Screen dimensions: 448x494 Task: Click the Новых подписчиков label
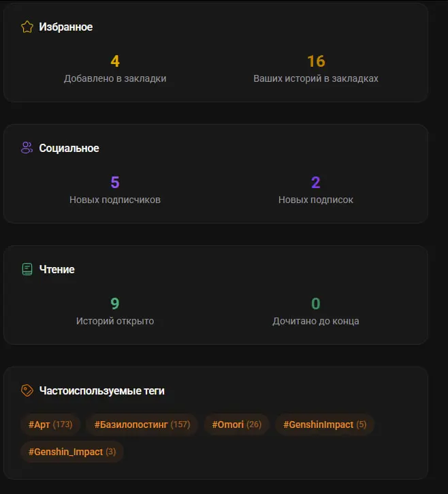coord(115,200)
